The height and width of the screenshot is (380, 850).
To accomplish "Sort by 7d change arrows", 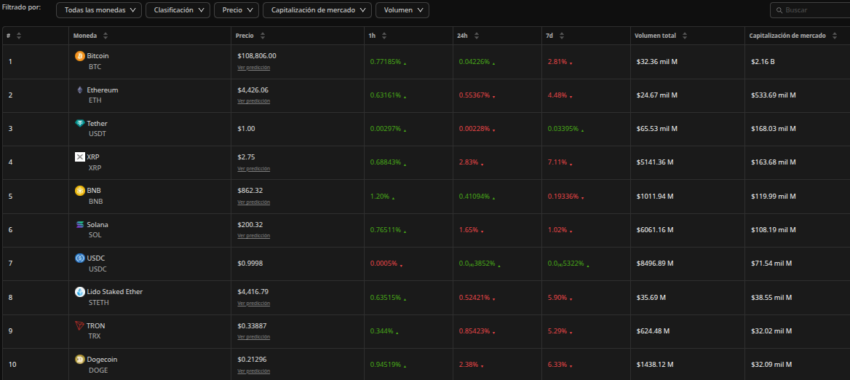I will 562,36.
